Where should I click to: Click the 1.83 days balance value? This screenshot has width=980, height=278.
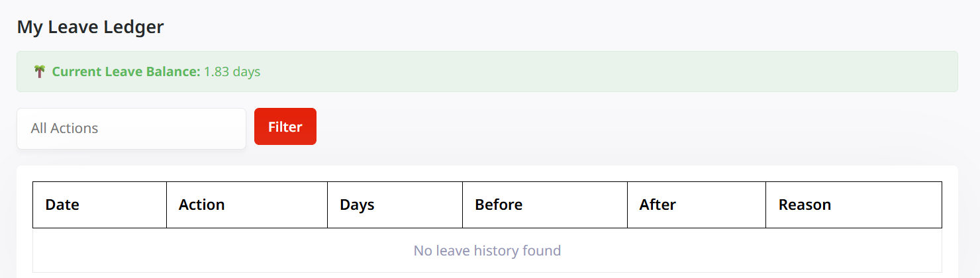[x=232, y=71]
